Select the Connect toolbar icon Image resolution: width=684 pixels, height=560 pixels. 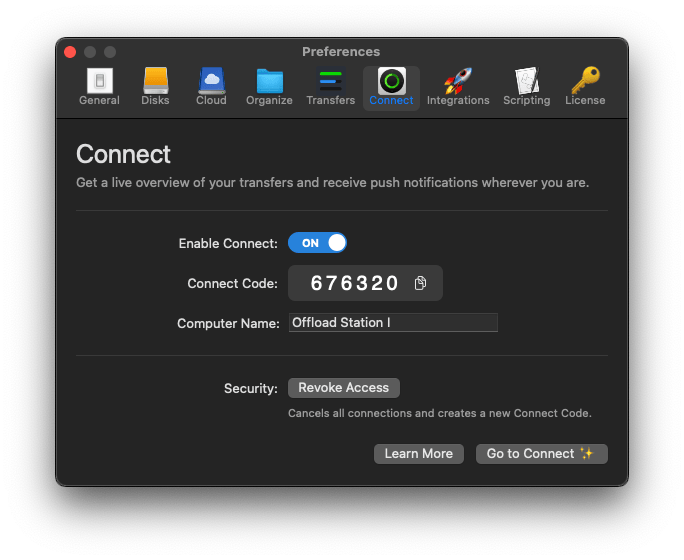point(391,86)
